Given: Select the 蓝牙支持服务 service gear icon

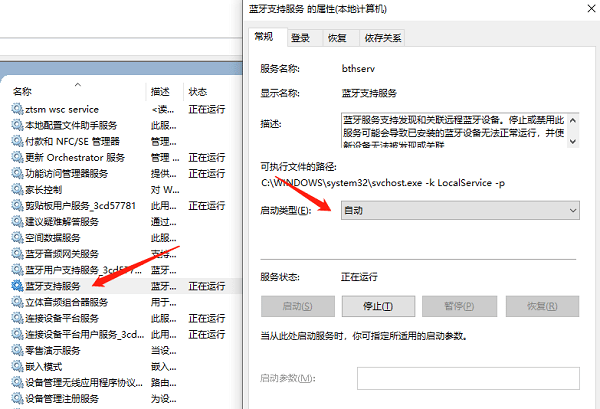Looking at the screenshot, I should coord(16,286).
